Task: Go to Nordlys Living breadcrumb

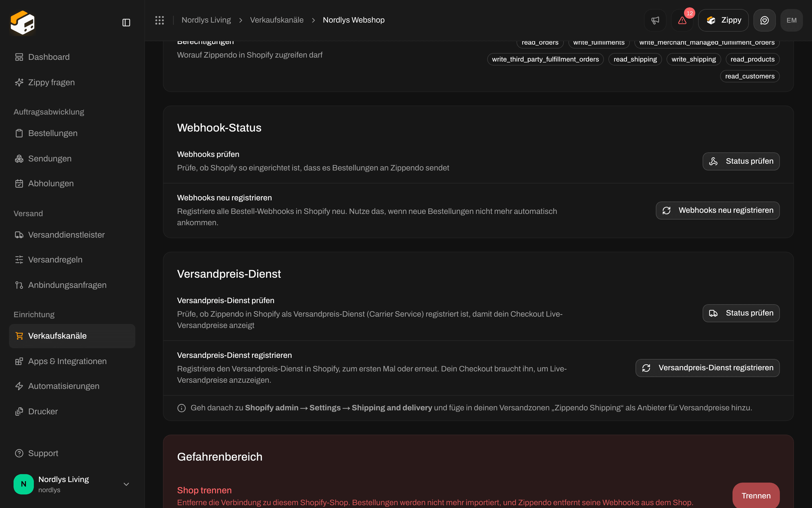Action: tap(206, 20)
